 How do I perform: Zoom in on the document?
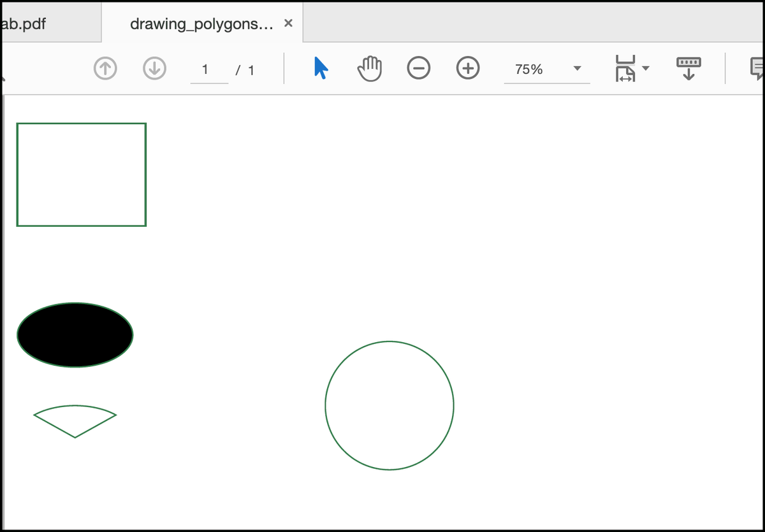[x=467, y=68]
